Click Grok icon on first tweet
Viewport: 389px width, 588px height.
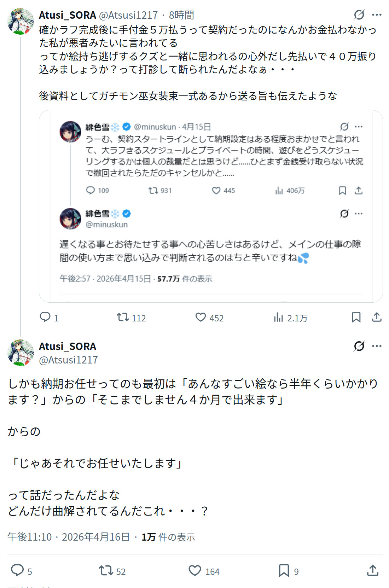359,15
